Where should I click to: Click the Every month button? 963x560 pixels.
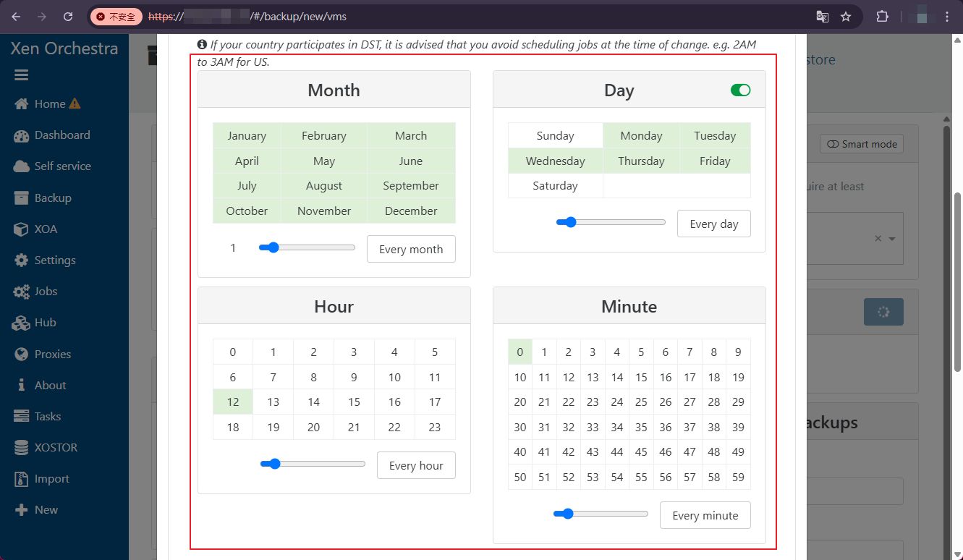pos(411,249)
